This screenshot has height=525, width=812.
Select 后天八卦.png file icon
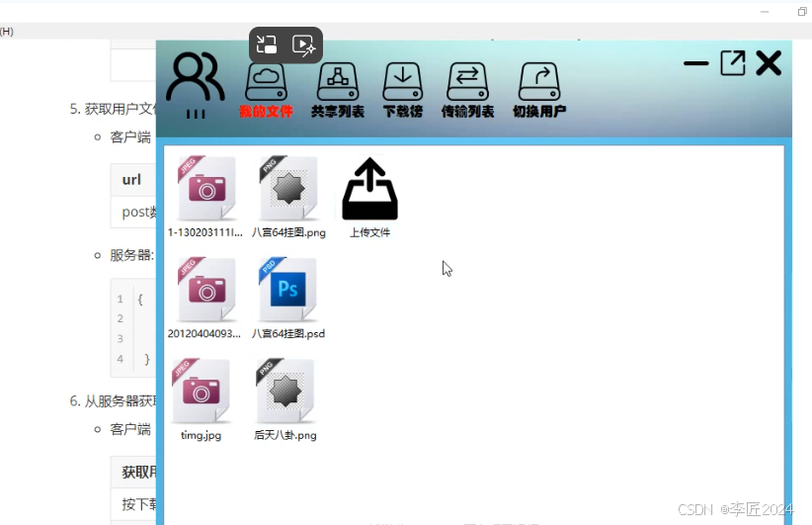click(284, 392)
